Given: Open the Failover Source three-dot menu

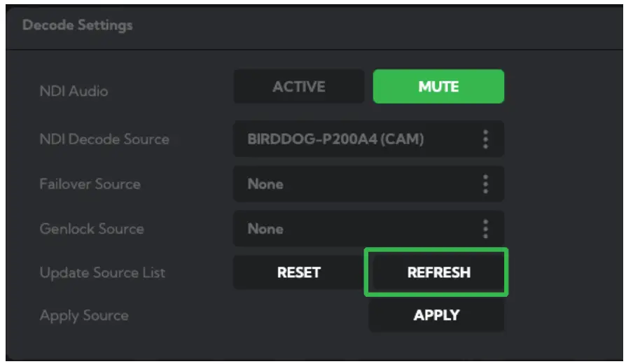Looking at the screenshot, I should pos(485,185).
